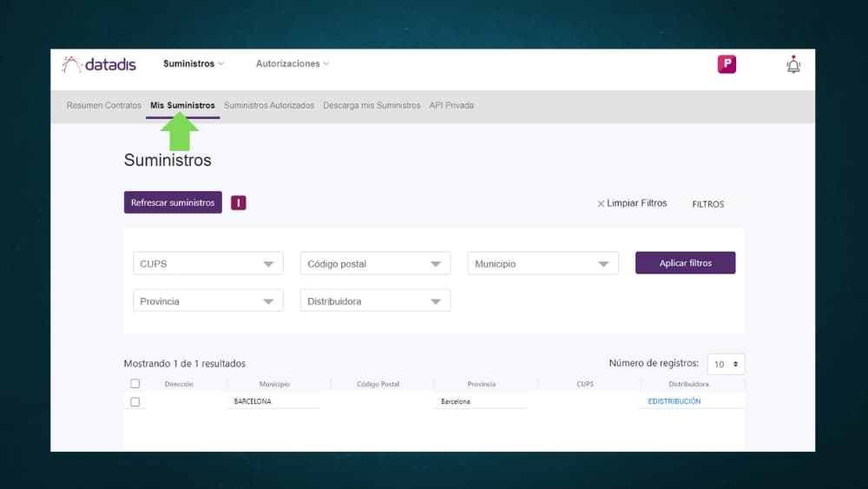Open the notifications bell icon
868x489 pixels.
[x=792, y=64]
